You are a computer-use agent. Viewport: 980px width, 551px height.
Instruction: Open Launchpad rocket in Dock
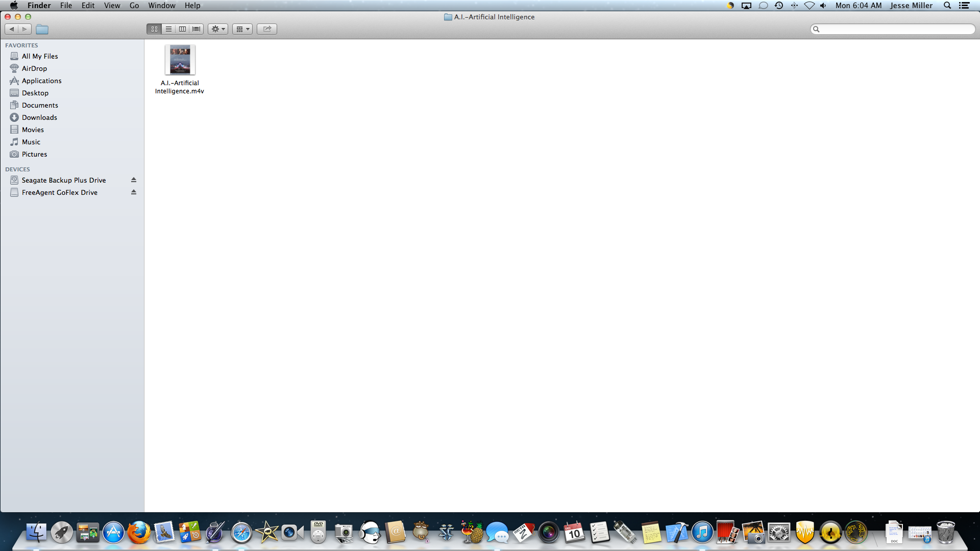(x=62, y=533)
